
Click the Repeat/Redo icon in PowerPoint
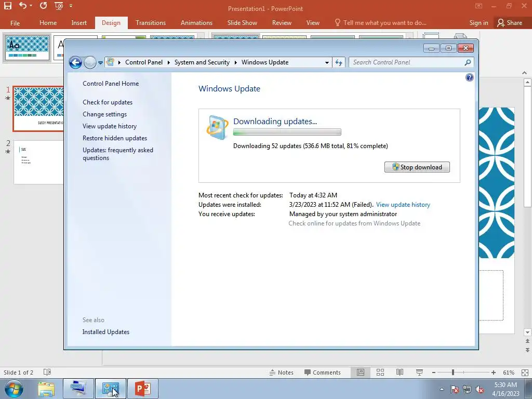[x=44, y=5]
